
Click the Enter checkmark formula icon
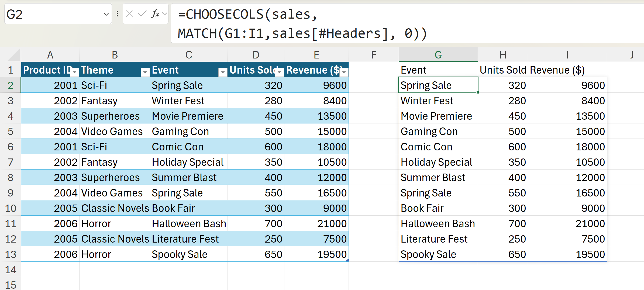(x=142, y=13)
